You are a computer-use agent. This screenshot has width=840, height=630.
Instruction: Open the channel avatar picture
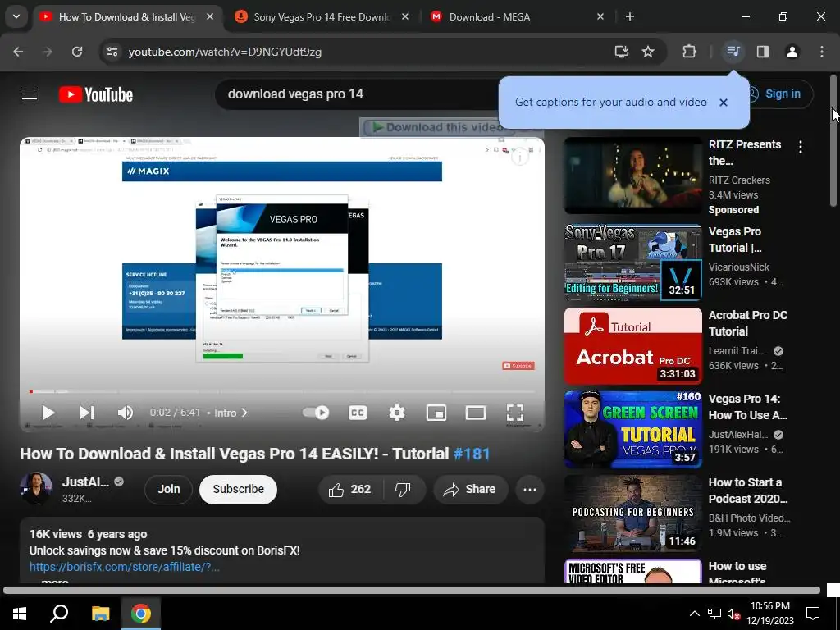(36, 488)
